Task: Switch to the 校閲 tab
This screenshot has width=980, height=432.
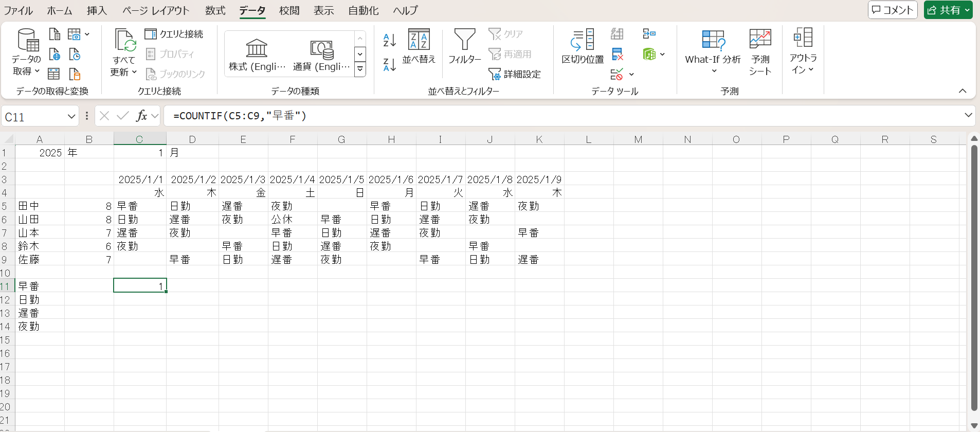Action: 289,10
